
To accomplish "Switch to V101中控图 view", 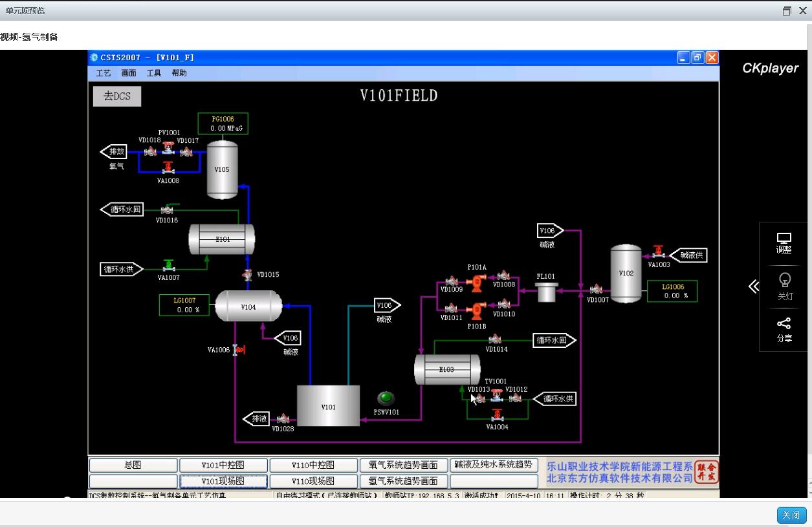I will 223,465.
